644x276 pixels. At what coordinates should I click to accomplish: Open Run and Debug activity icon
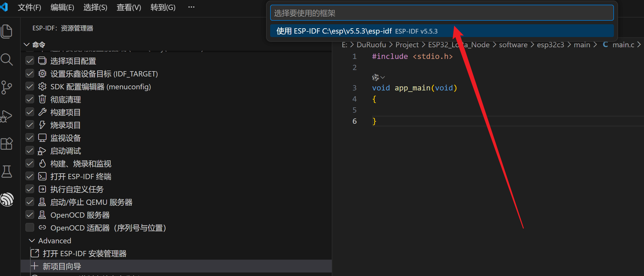[x=7, y=116]
